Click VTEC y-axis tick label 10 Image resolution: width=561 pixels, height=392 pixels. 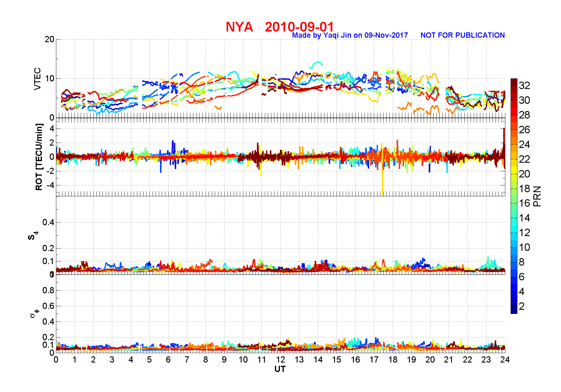pos(49,78)
